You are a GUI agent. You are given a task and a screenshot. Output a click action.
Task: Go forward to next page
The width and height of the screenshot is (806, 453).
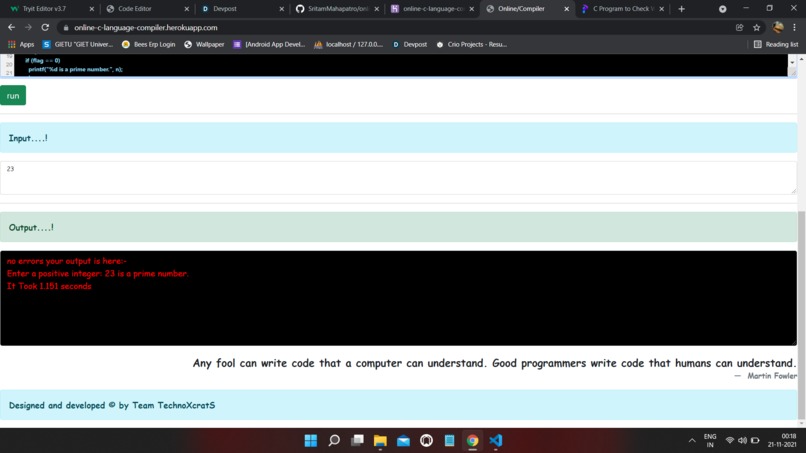[x=28, y=27]
